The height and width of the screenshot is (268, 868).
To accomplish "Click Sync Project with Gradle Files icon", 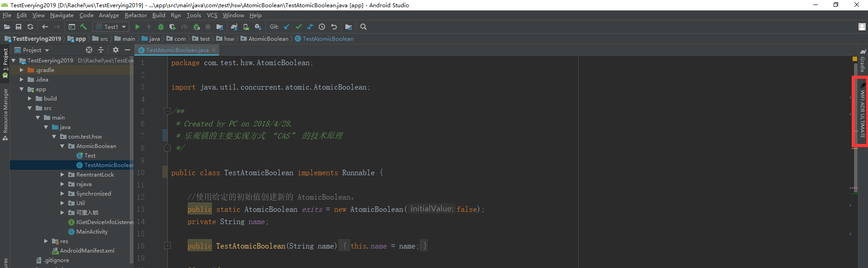I will click(x=234, y=27).
